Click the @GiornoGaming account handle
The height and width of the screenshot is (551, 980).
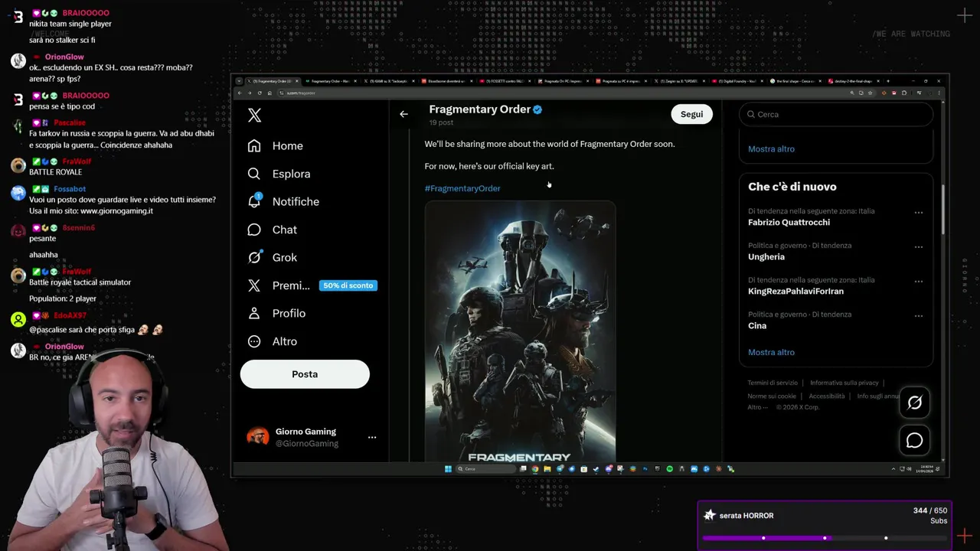pyautogui.click(x=307, y=444)
